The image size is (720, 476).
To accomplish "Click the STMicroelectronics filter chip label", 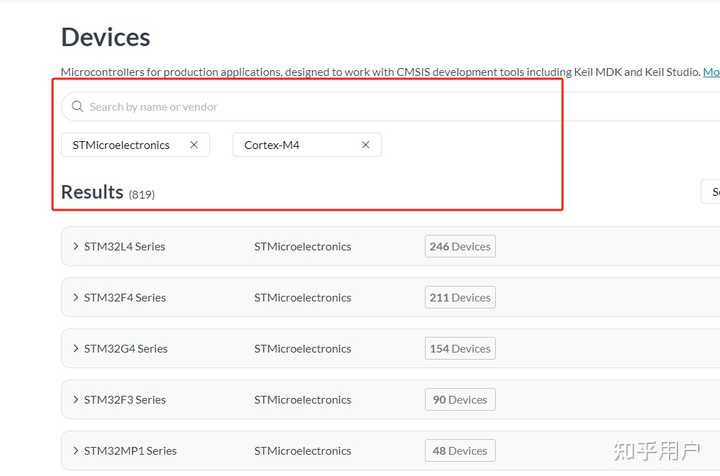I will 121,145.
